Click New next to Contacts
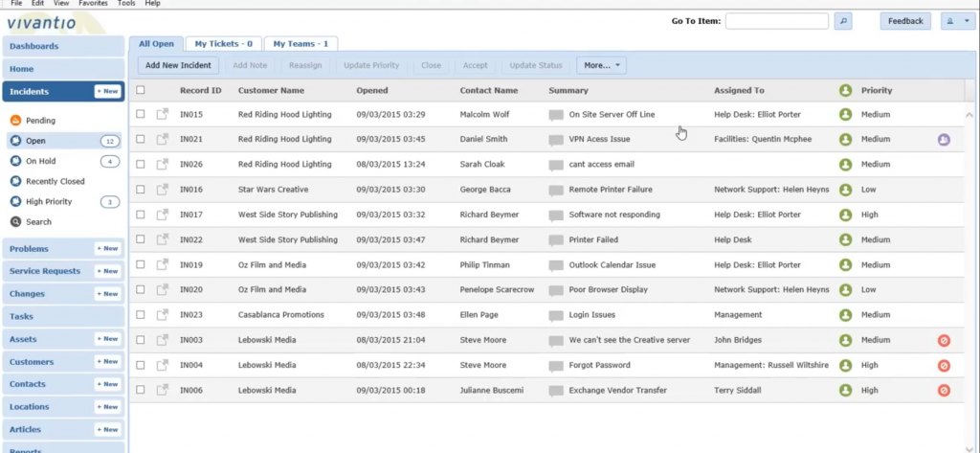This screenshot has height=453, width=980. [x=107, y=384]
